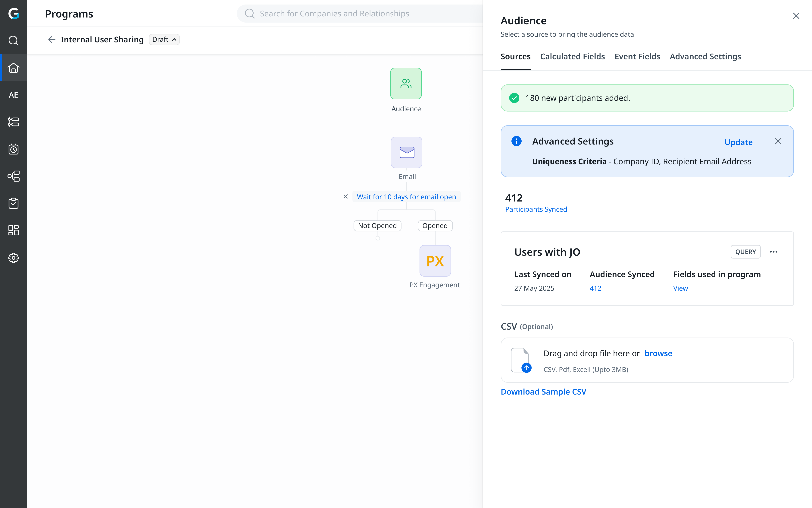The height and width of the screenshot is (508, 812).
Task: Select the Email node in the flow
Action: (406, 152)
